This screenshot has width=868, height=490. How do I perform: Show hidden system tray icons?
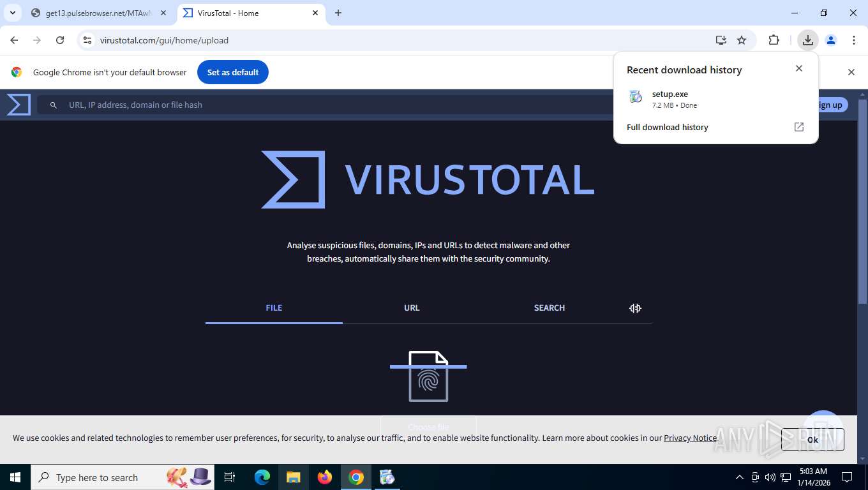point(740,477)
